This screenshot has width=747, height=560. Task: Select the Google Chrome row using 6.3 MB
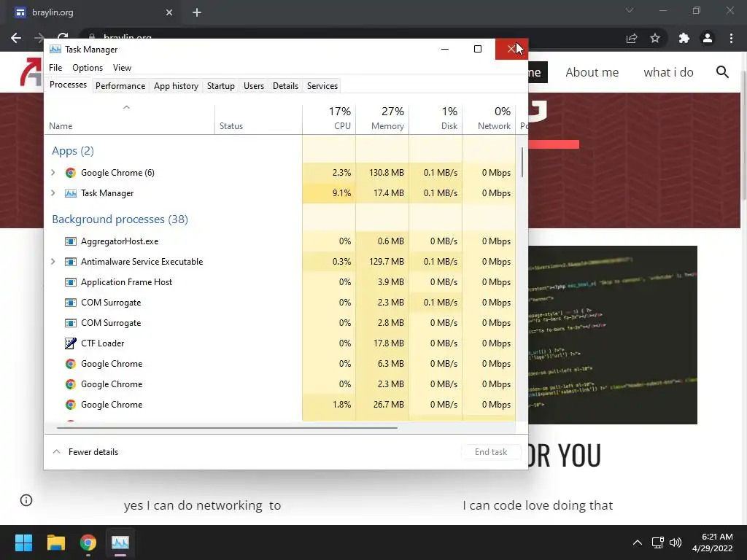tap(280, 364)
